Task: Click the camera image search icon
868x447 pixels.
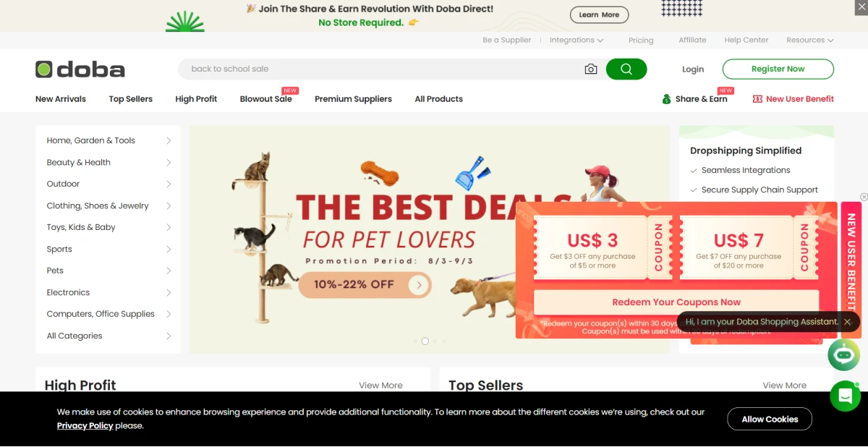Action: (x=591, y=69)
